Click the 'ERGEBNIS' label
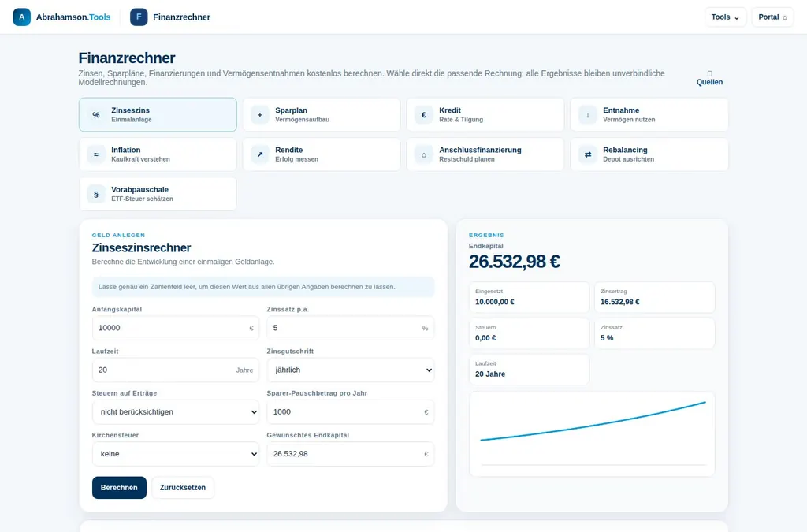Viewport: 807px width, 532px height. [x=486, y=235]
